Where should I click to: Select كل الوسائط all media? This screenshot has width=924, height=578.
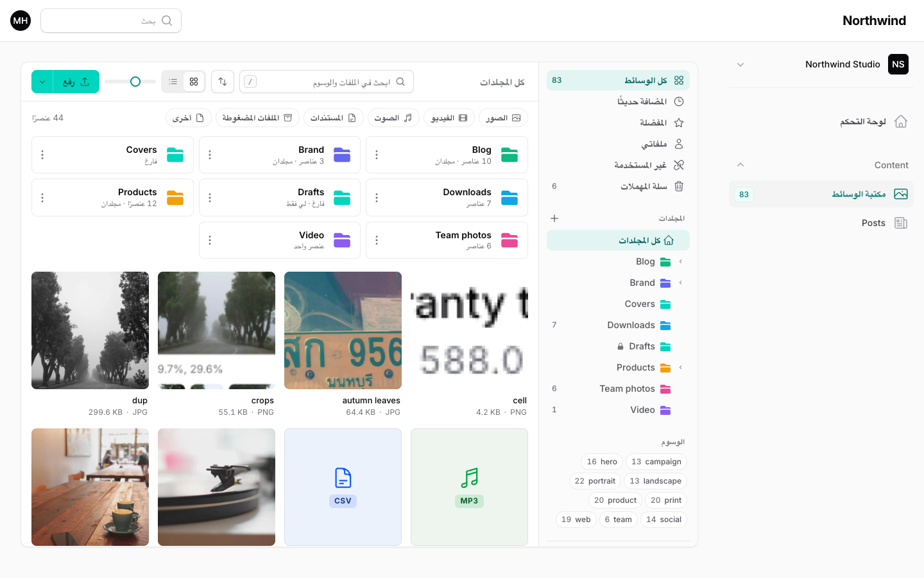(618, 80)
